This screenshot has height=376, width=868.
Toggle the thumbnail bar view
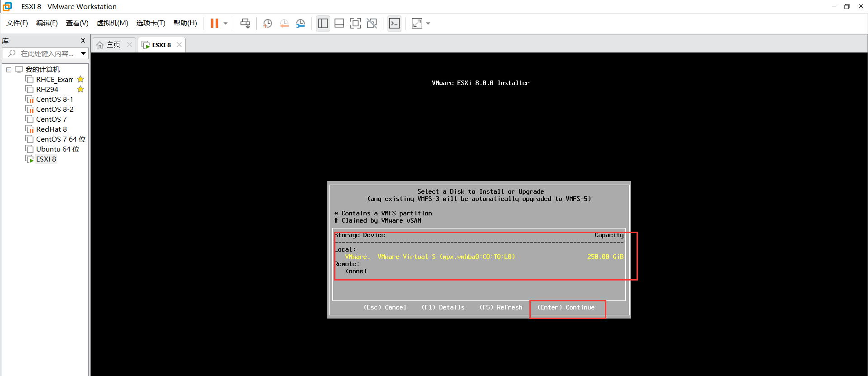[340, 23]
